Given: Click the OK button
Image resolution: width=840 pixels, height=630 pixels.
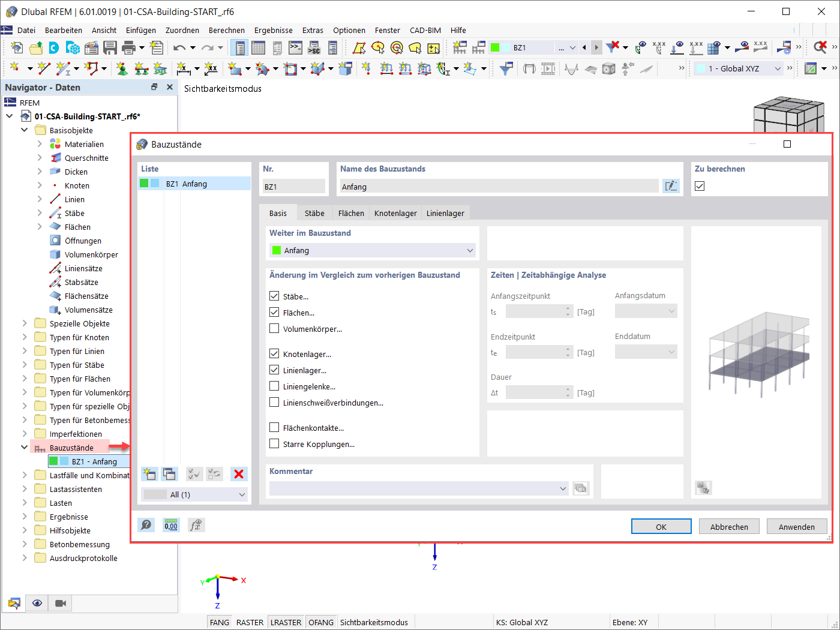Looking at the screenshot, I should coord(661,527).
